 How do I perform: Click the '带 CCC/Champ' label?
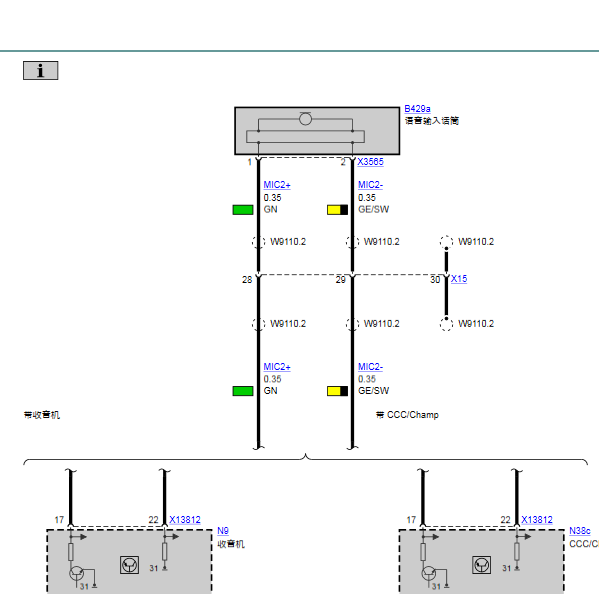[x=407, y=415]
